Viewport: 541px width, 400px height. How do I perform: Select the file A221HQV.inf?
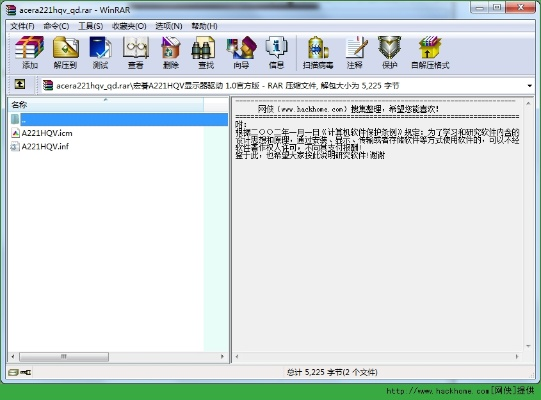pos(40,146)
